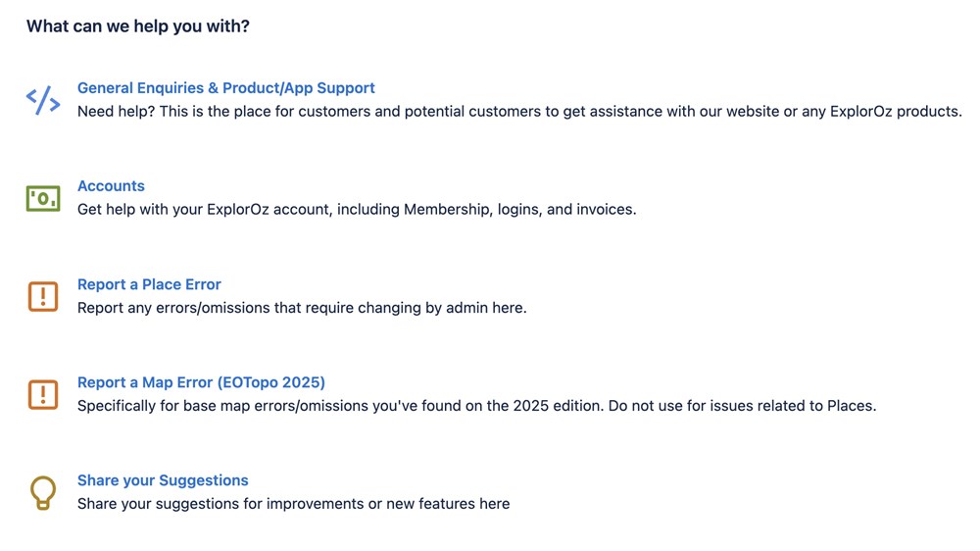
Task: Open General Enquiries & Product/App Support
Action: (225, 88)
